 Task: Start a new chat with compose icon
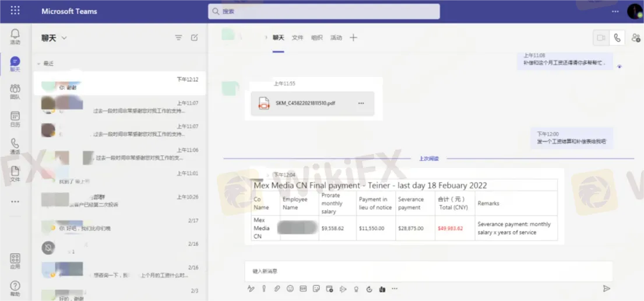pos(194,38)
